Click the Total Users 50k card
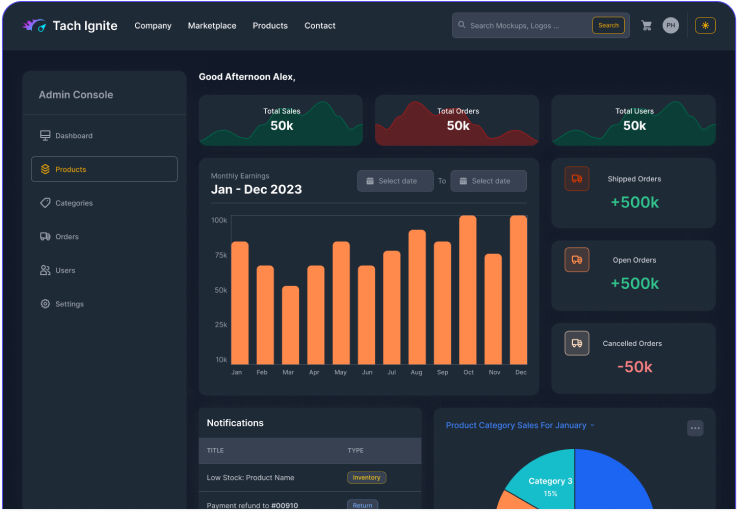 click(x=634, y=120)
